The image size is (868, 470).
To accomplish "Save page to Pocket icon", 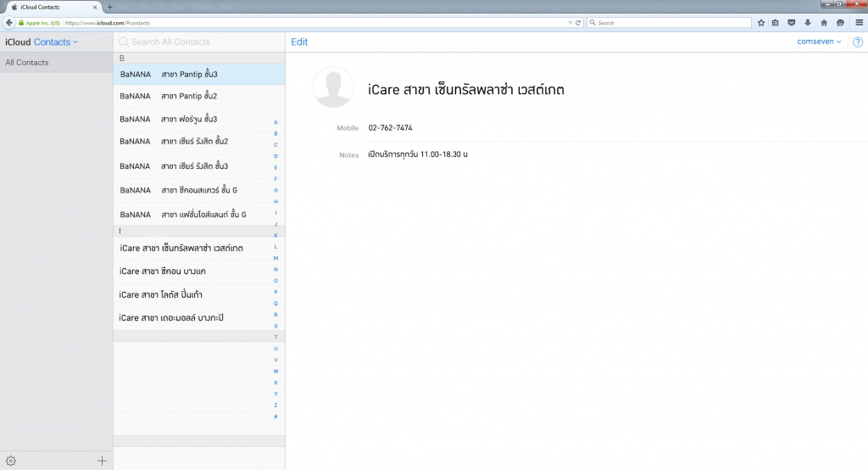I will pos(792,23).
